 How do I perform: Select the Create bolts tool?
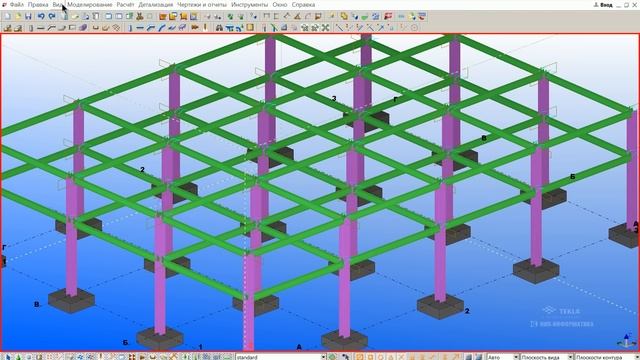pyautogui.click(x=195, y=28)
